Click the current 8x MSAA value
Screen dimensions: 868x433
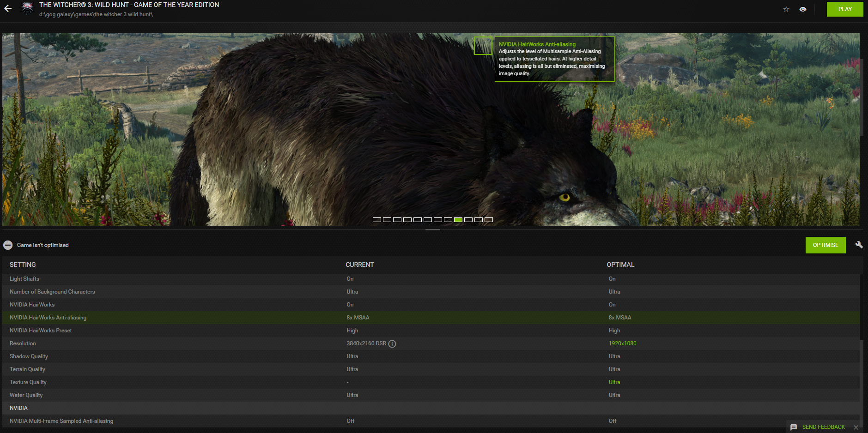(358, 318)
